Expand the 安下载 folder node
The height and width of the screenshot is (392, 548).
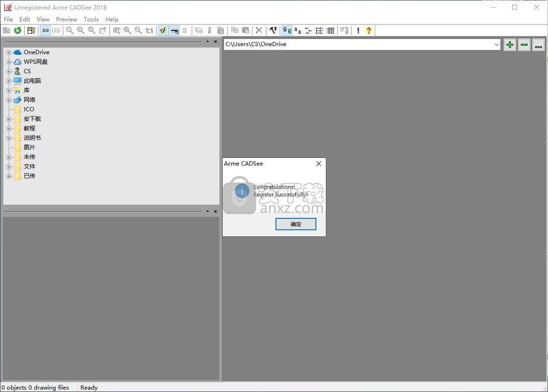click(9, 119)
